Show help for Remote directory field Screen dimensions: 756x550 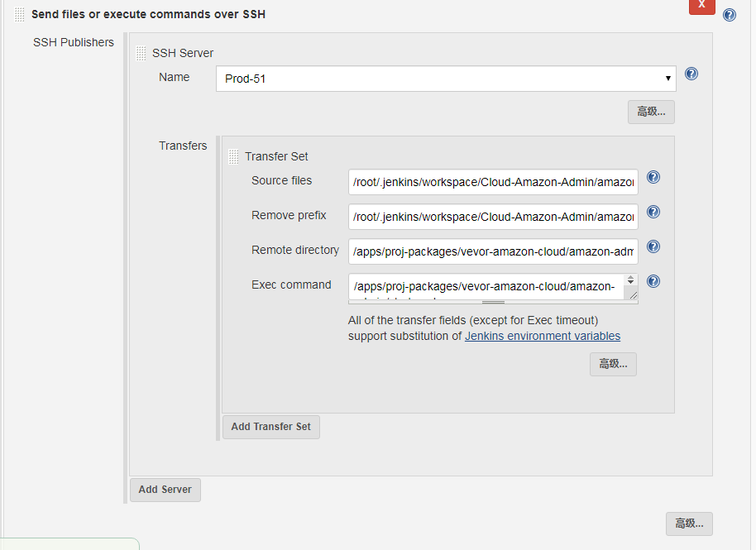click(x=653, y=246)
